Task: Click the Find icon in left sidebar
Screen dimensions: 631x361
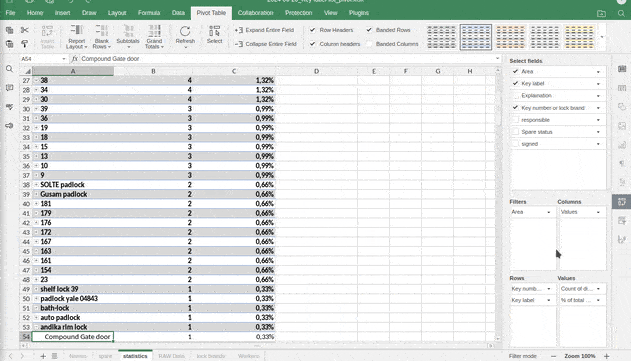Action: 9,69
